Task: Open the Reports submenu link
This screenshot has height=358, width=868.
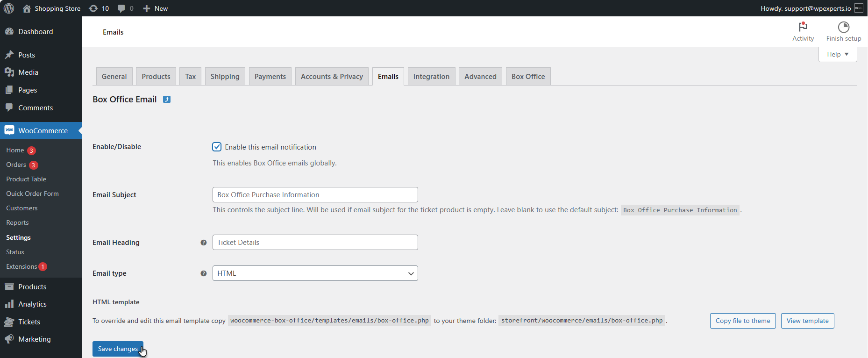Action: [18, 222]
